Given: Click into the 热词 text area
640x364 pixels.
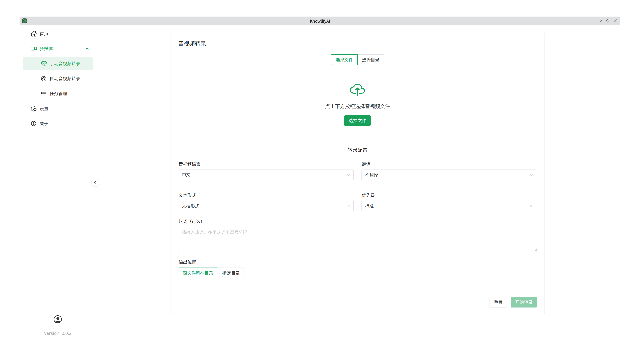Looking at the screenshot, I should (x=357, y=239).
